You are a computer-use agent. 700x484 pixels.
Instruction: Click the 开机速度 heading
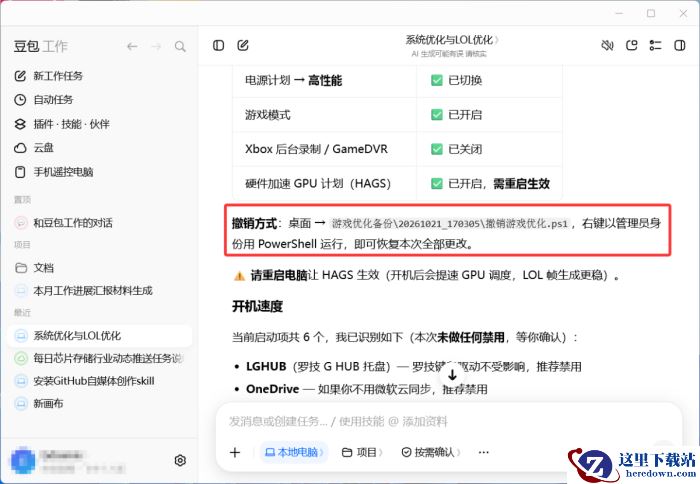click(258, 307)
